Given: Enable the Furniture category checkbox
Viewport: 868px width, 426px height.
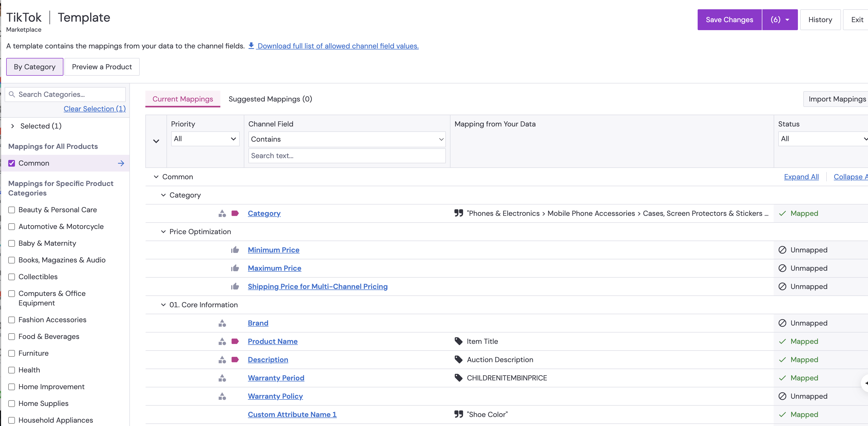Looking at the screenshot, I should click(x=12, y=353).
